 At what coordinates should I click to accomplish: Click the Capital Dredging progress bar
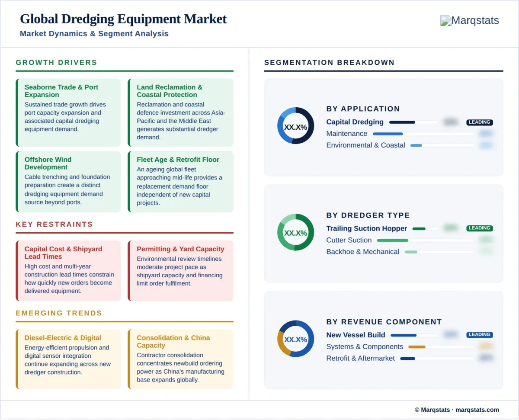click(414, 122)
